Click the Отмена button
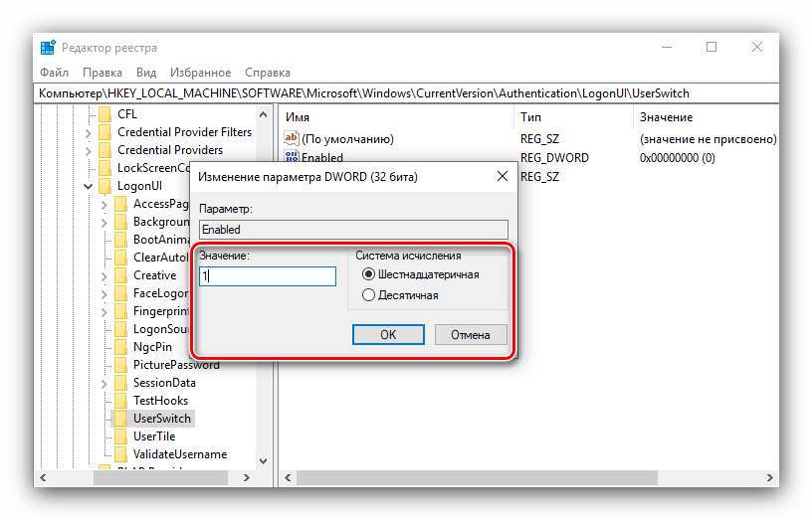Image resolution: width=812 pixels, height=520 pixels. pos(471,334)
